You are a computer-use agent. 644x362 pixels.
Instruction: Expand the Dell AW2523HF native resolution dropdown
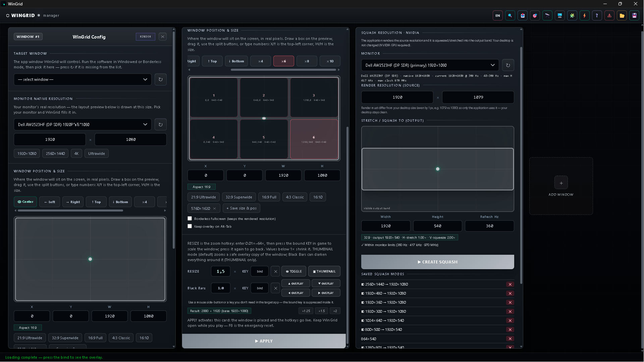coord(82,124)
